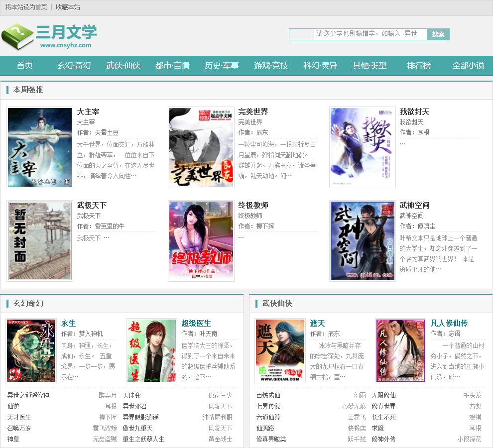The width and height of the screenshot is (493, 448).
Task: Open 科幻·灵异 category in navigation
Action: coord(320,65)
